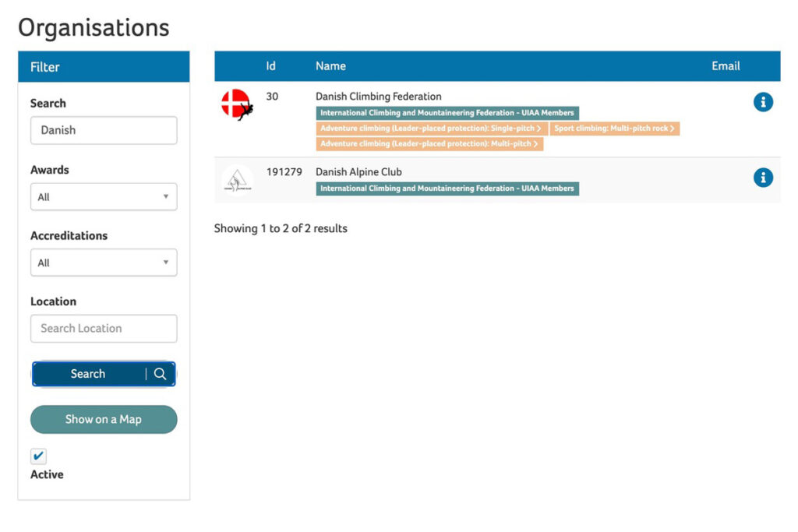
Task: Click the Accreditations label
Action: (69, 235)
